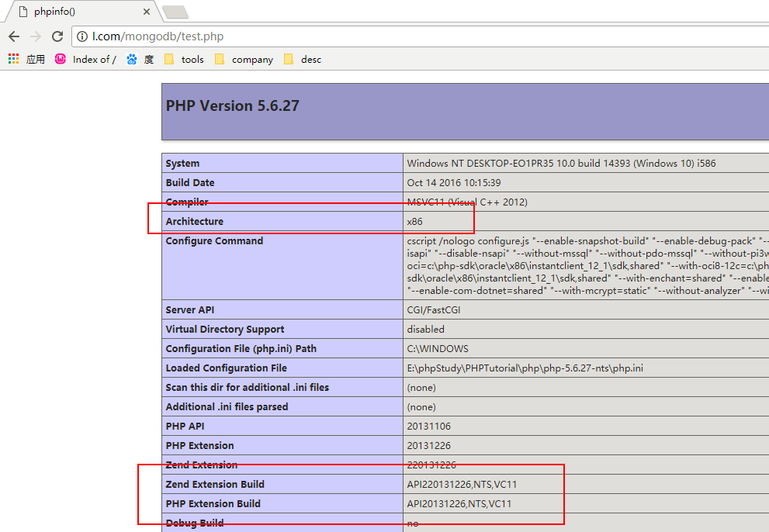Reload the phpinfo page

point(57,36)
